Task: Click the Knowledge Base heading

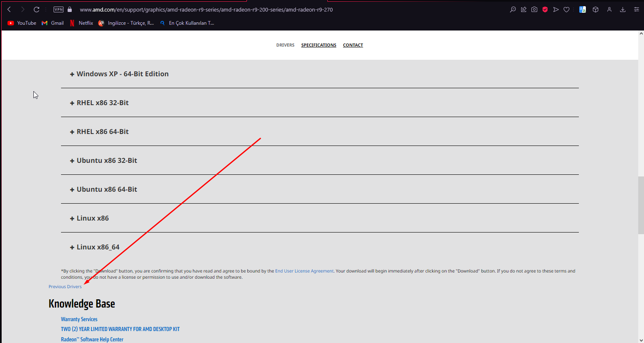Action: (x=82, y=304)
